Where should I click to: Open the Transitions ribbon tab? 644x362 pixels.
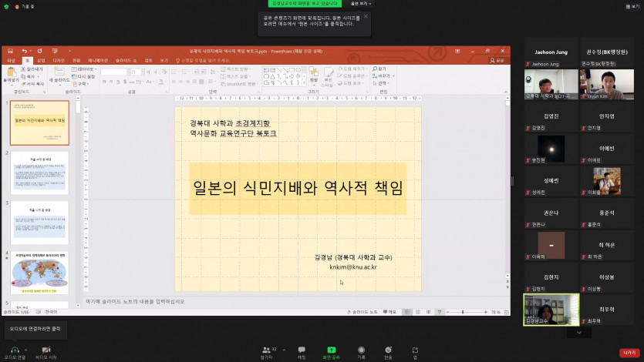tap(76, 60)
